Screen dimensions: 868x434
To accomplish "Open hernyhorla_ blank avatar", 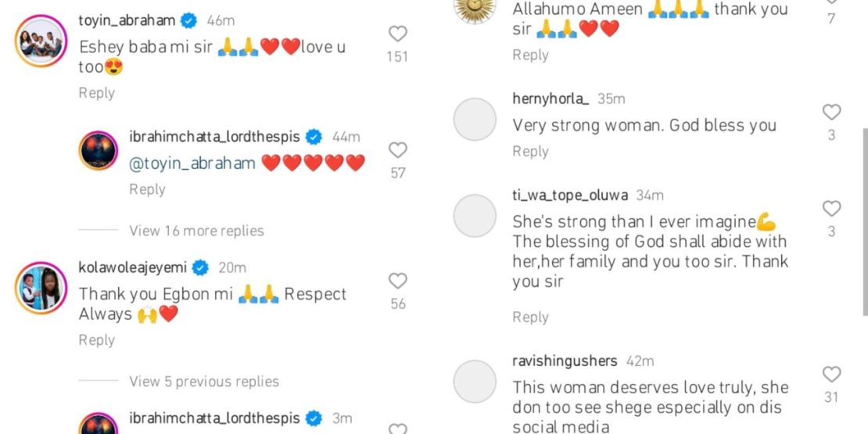I will point(475,120).
